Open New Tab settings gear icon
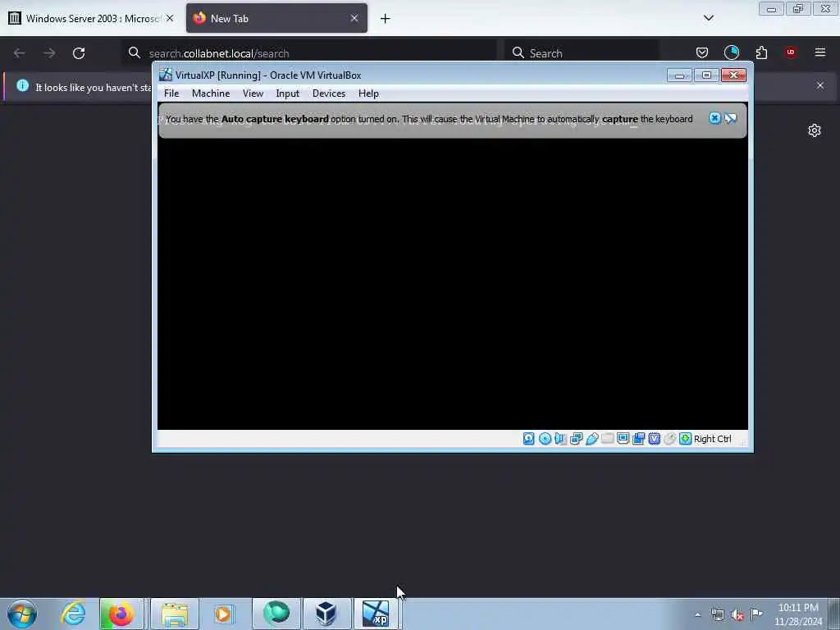This screenshot has height=630, width=840. coord(815,130)
